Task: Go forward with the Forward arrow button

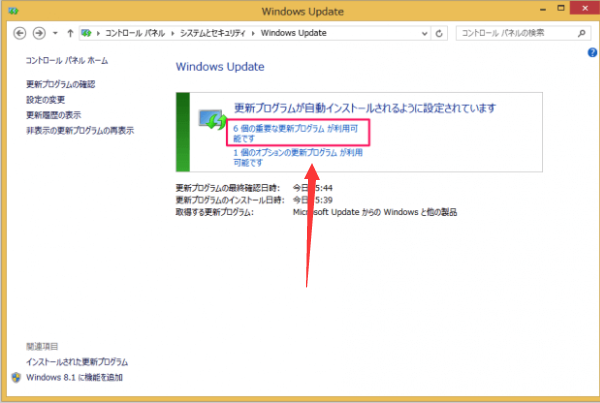Action: pyautogui.click(x=39, y=33)
